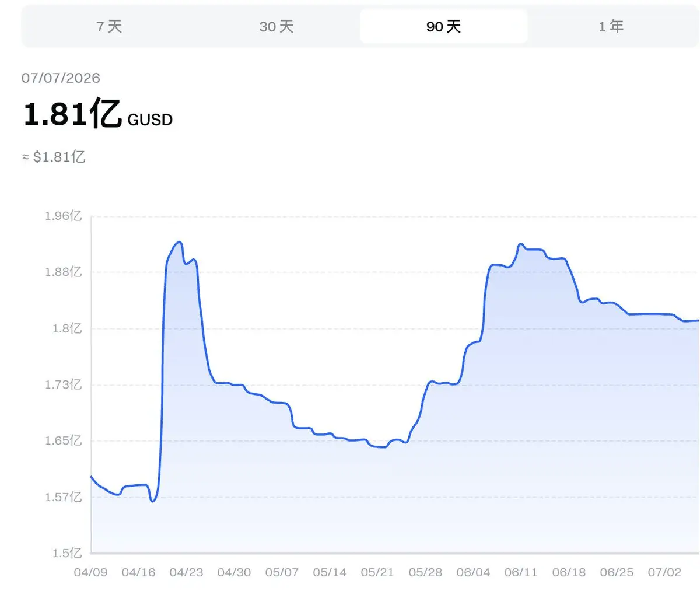Image resolution: width=700 pixels, height=602 pixels.
Task: Click the 05/14 x-axis date label
Action: (x=330, y=572)
